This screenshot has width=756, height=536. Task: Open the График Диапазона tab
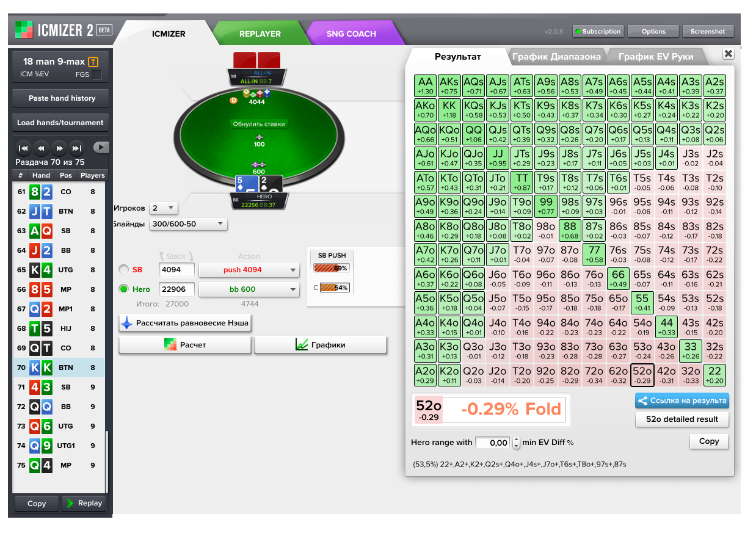tap(556, 56)
